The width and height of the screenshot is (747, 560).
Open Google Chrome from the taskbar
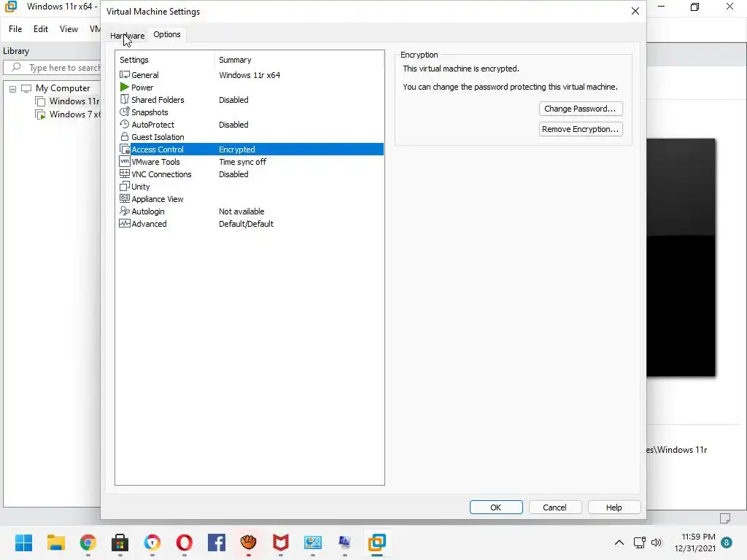point(88,542)
